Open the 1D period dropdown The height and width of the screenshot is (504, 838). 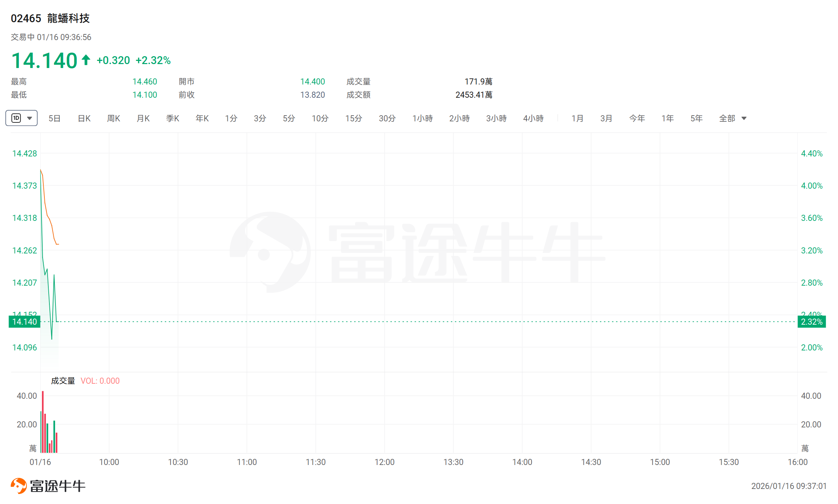(x=29, y=118)
